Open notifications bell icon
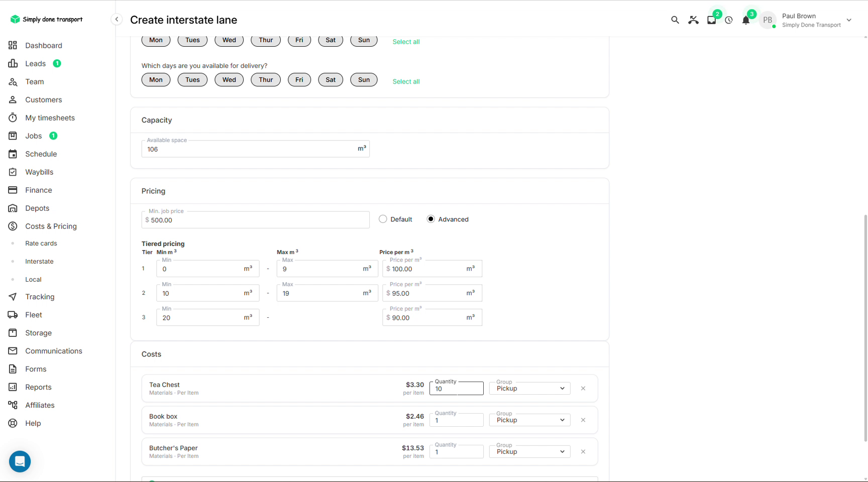 pyautogui.click(x=746, y=20)
